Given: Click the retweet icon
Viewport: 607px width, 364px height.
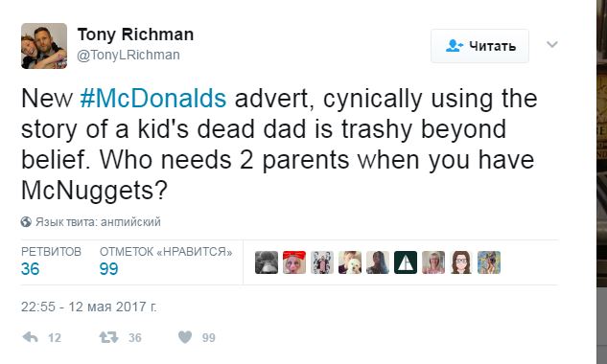Looking at the screenshot, I should point(108,337).
